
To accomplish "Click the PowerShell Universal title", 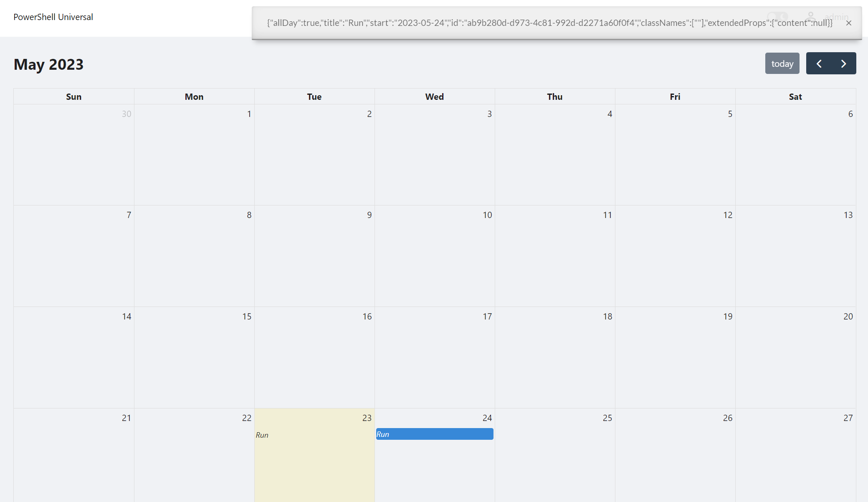I will (53, 17).
